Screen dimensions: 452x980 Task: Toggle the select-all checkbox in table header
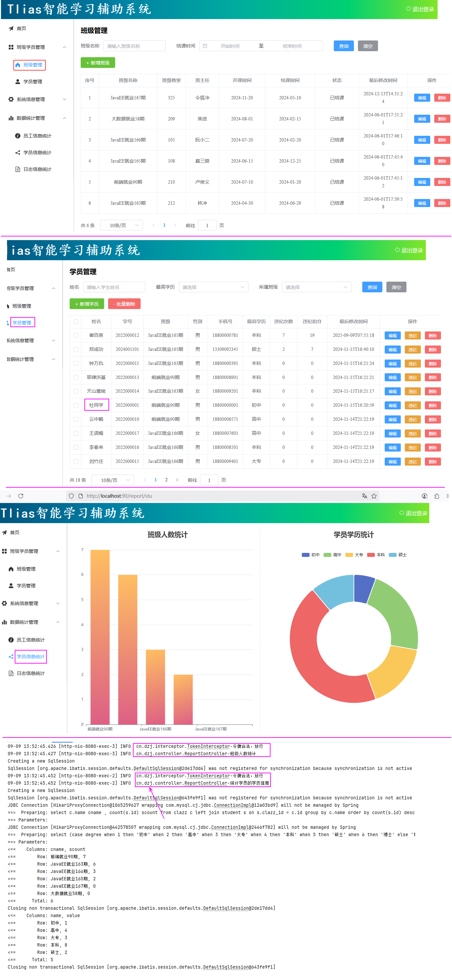point(76,321)
